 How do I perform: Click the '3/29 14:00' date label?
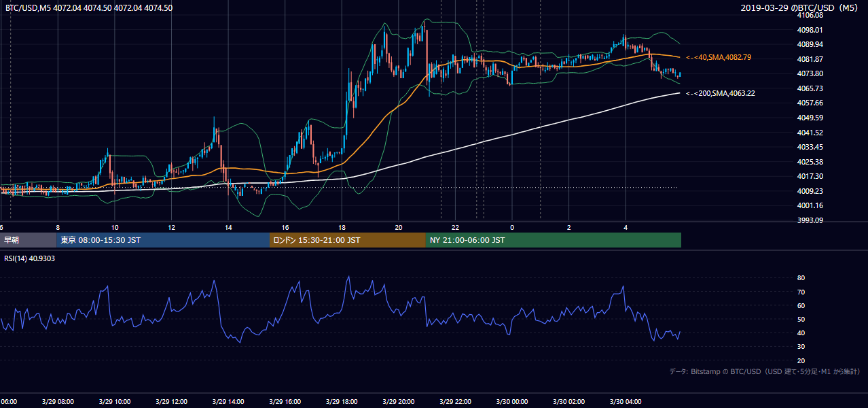point(228,402)
